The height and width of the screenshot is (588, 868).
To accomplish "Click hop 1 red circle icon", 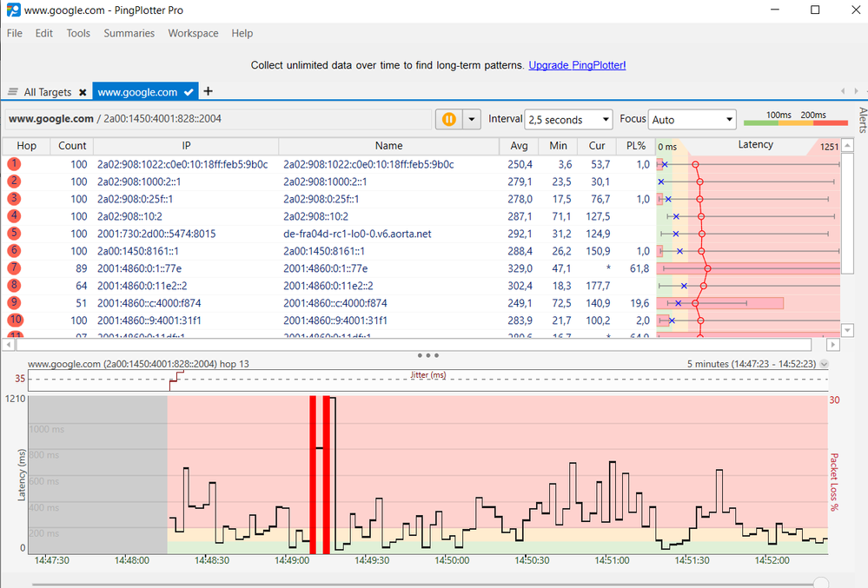I will click(15, 164).
